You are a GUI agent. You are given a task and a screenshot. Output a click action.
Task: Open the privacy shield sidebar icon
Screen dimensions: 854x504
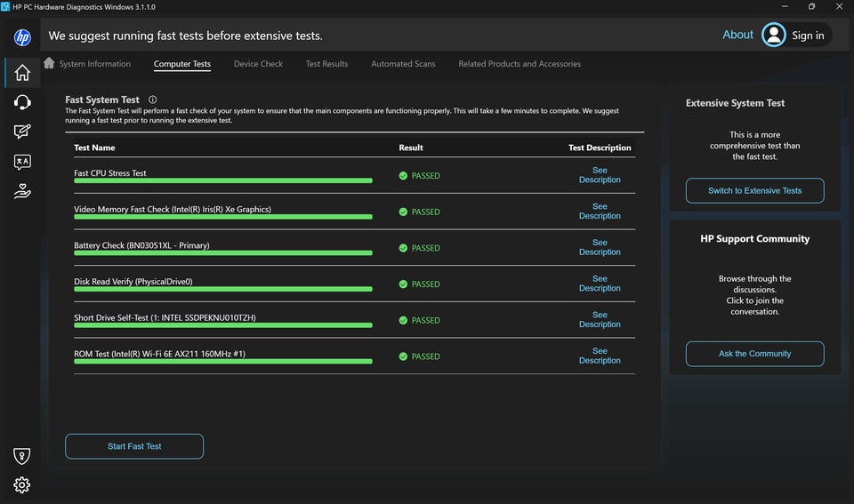[21, 456]
